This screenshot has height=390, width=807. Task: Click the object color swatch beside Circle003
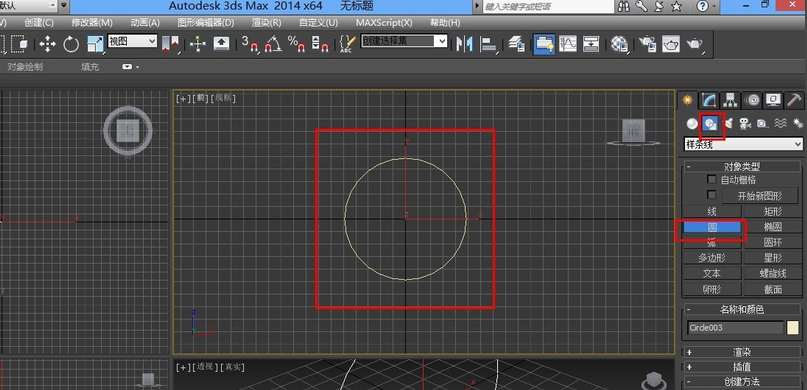pyautogui.click(x=793, y=328)
